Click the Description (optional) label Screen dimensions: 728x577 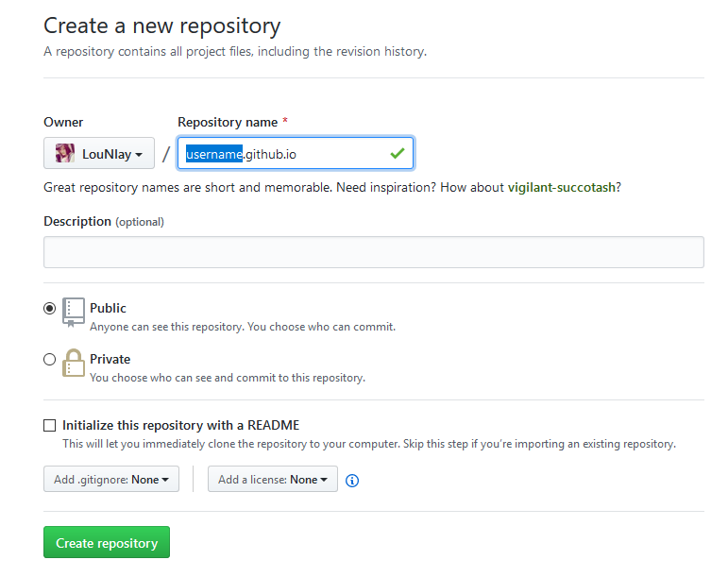click(x=104, y=221)
